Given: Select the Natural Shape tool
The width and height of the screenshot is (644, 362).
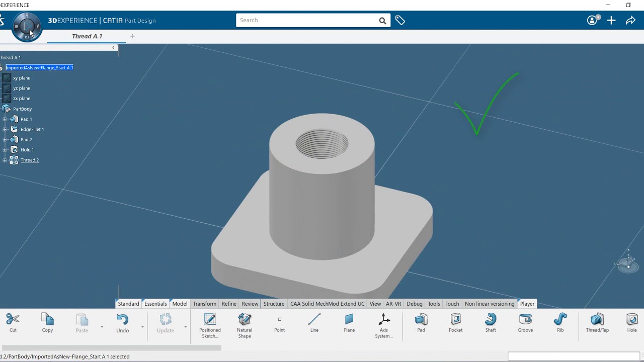Looking at the screenshot, I should coord(245,325).
